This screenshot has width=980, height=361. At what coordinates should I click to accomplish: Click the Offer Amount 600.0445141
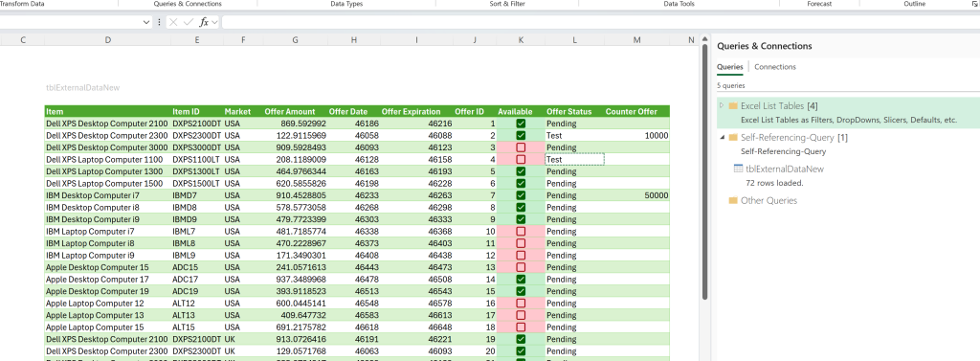tap(295, 304)
